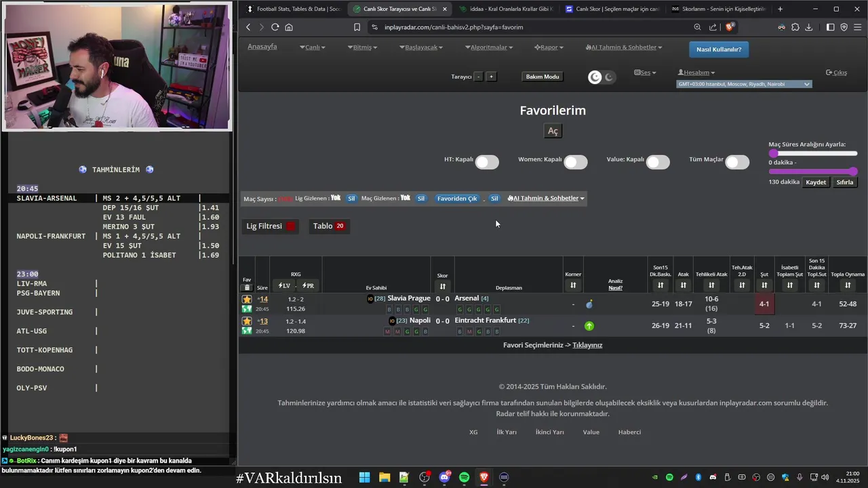Open the browser downloads icon
Screen dimensions: 868x488
pyautogui.click(x=808, y=27)
